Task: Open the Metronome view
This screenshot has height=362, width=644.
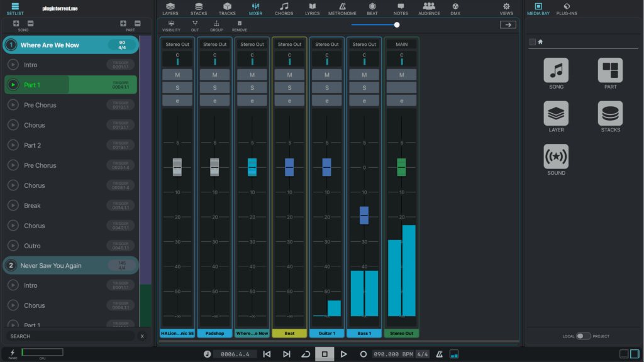Action: (x=342, y=9)
